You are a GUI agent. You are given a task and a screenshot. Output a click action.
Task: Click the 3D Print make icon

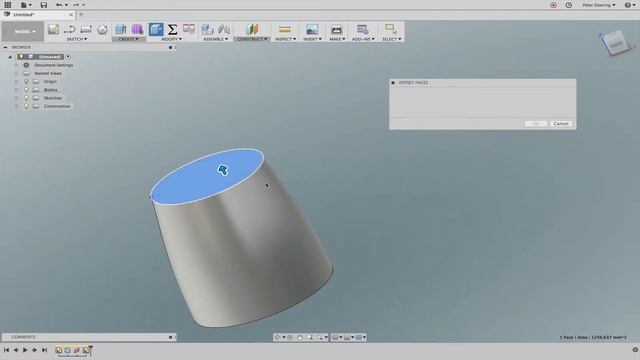[x=337, y=29]
